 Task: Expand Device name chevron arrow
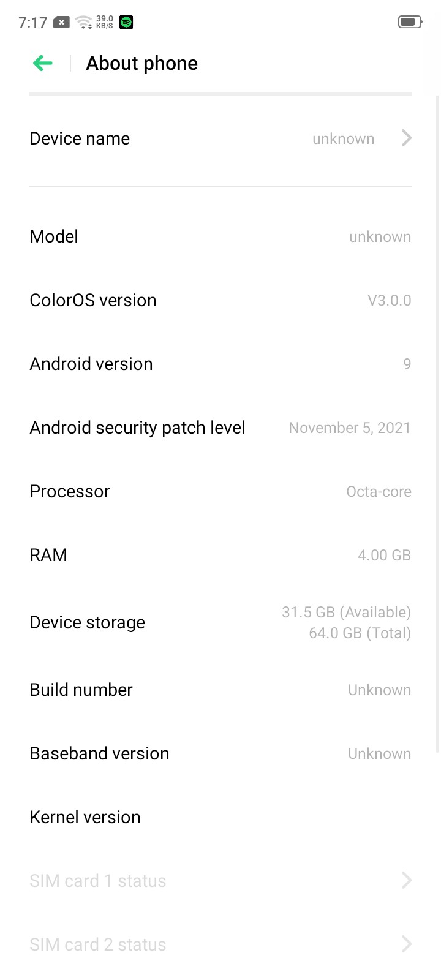coord(406,138)
